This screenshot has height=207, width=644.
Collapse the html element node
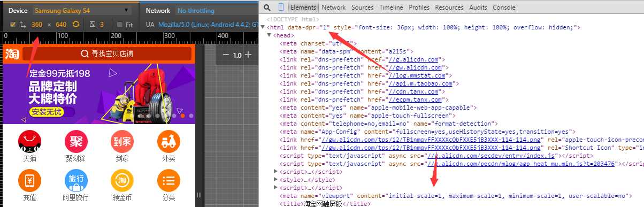tap(263, 27)
